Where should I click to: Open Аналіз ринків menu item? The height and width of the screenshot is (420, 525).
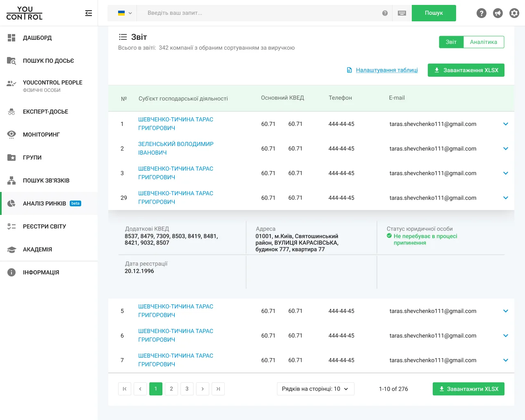(x=49, y=203)
